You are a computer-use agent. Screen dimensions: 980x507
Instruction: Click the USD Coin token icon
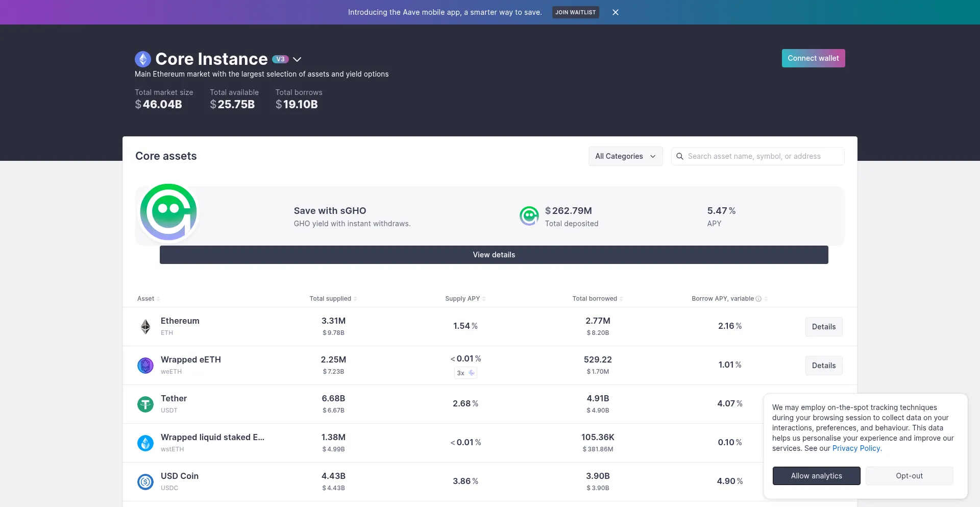click(145, 482)
